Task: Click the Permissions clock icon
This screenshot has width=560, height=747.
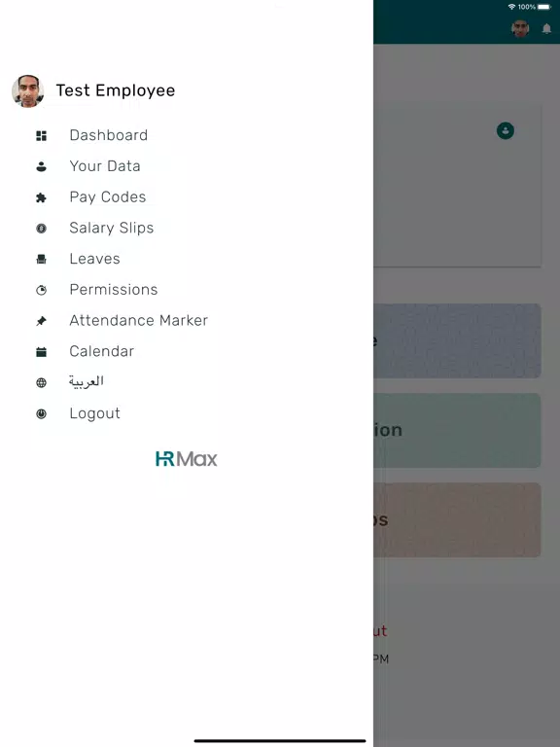Action: pyautogui.click(x=42, y=290)
